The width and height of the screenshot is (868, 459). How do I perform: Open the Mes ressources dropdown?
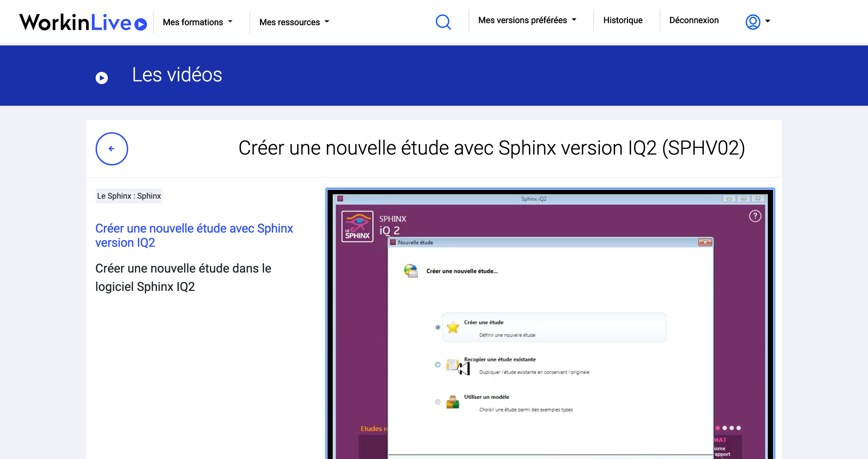click(x=294, y=22)
